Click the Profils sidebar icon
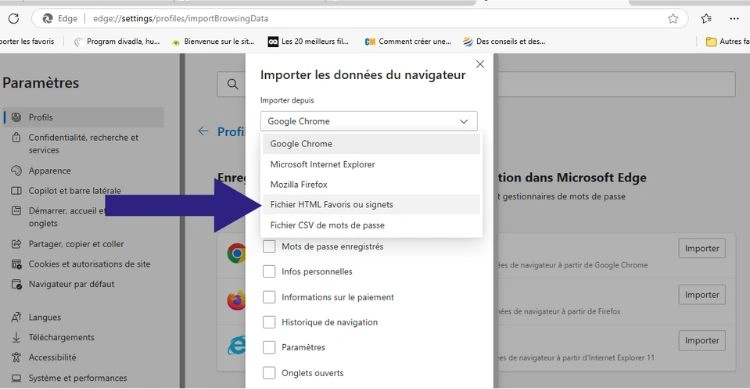Image resolution: width=750 pixels, height=389 pixels. 16,117
